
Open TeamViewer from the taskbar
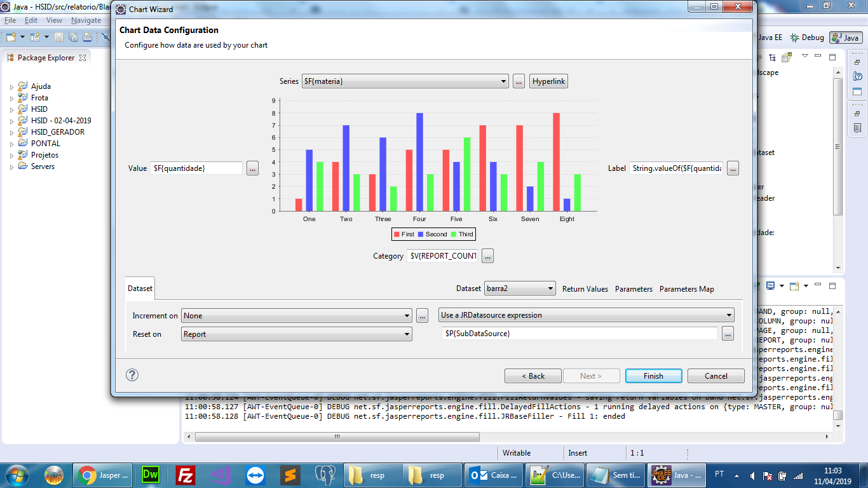tap(255, 475)
